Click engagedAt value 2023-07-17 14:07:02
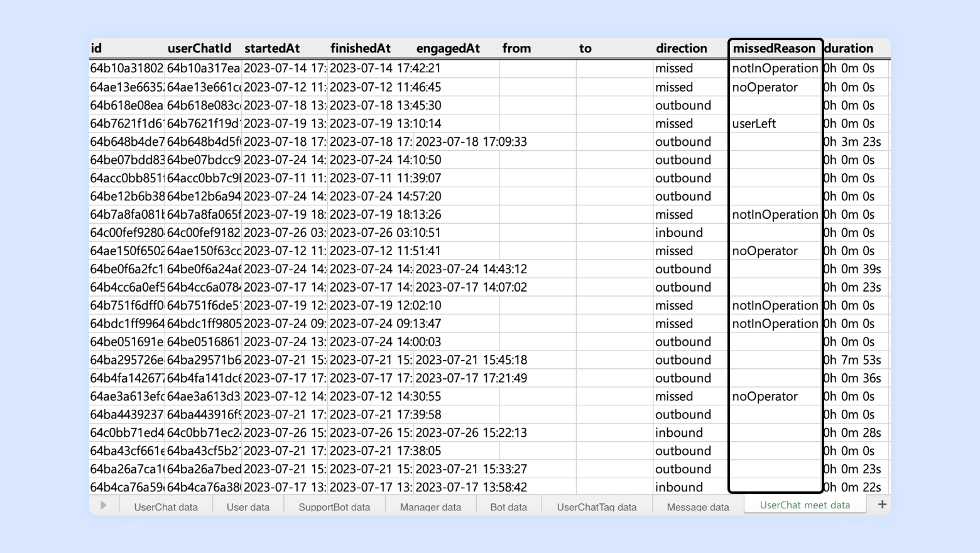 pos(471,288)
